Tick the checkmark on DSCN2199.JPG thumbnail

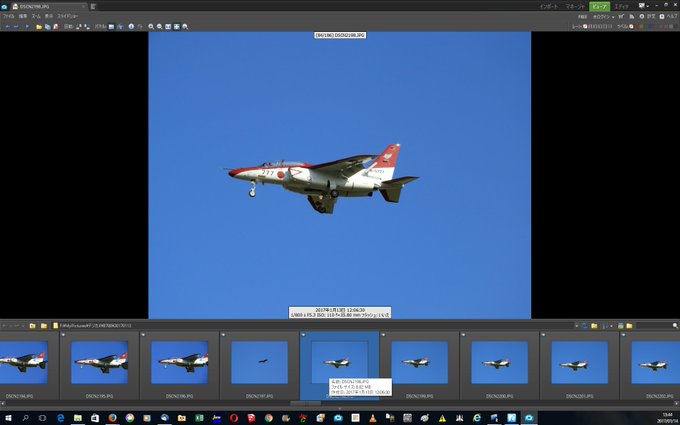coord(383,335)
